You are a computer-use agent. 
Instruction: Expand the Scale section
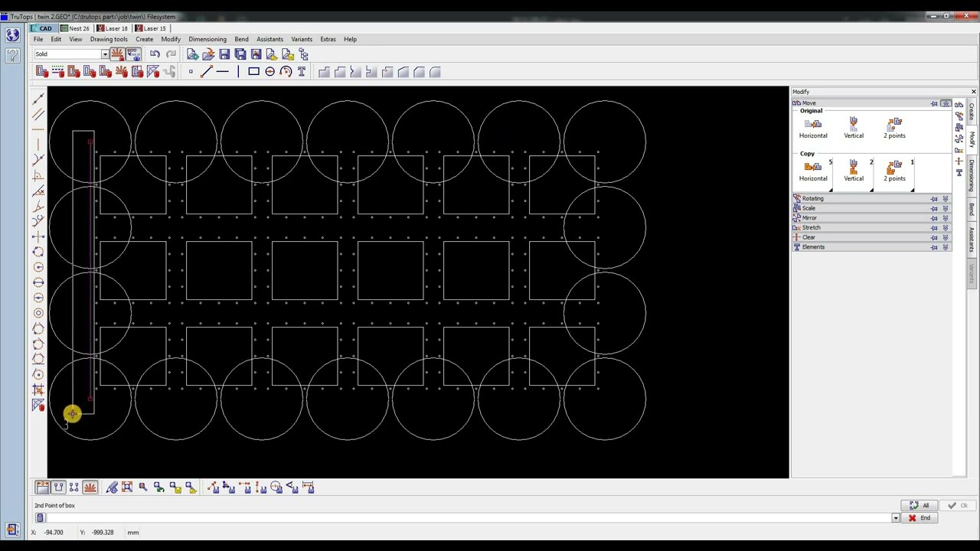click(946, 208)
